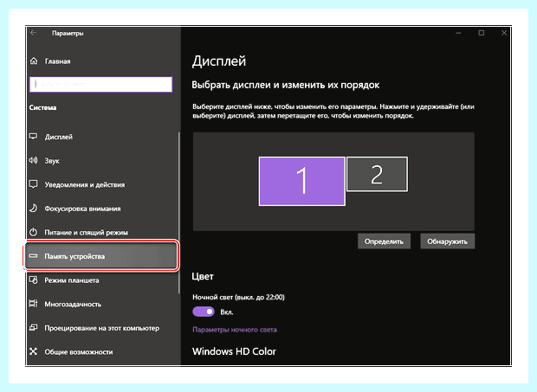Click the Уведомления и действия icon
This screenshot has width=537, height=392.
pos(33,184)
